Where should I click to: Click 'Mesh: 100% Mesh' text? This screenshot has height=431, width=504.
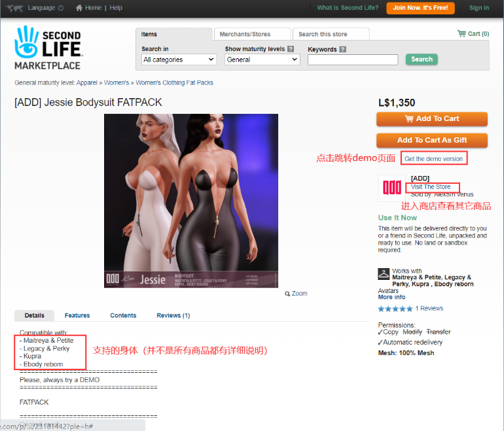406,353
